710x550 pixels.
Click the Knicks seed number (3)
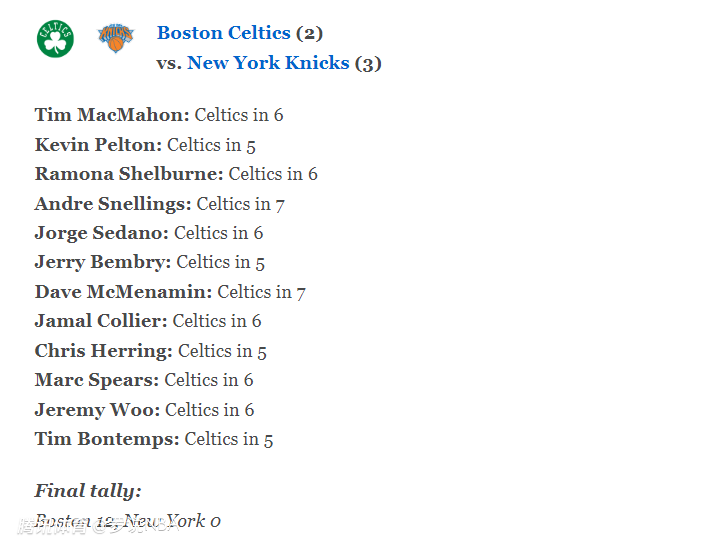(368, 63)
